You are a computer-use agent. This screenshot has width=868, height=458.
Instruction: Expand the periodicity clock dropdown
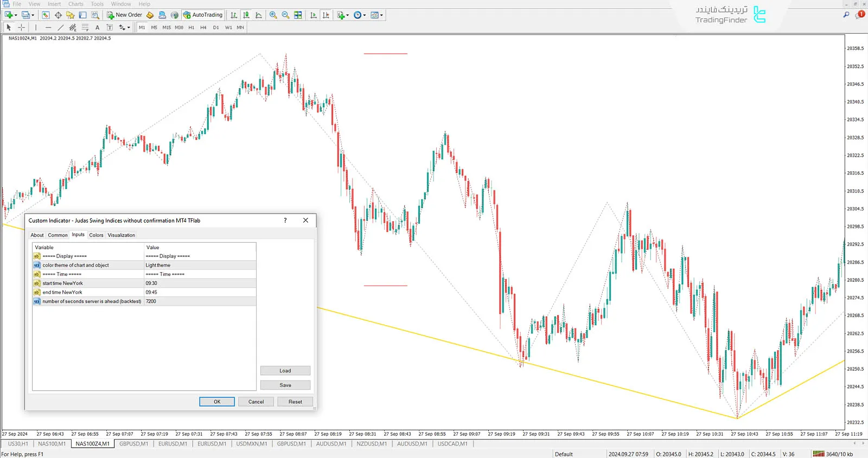click(x=365, y=15)
